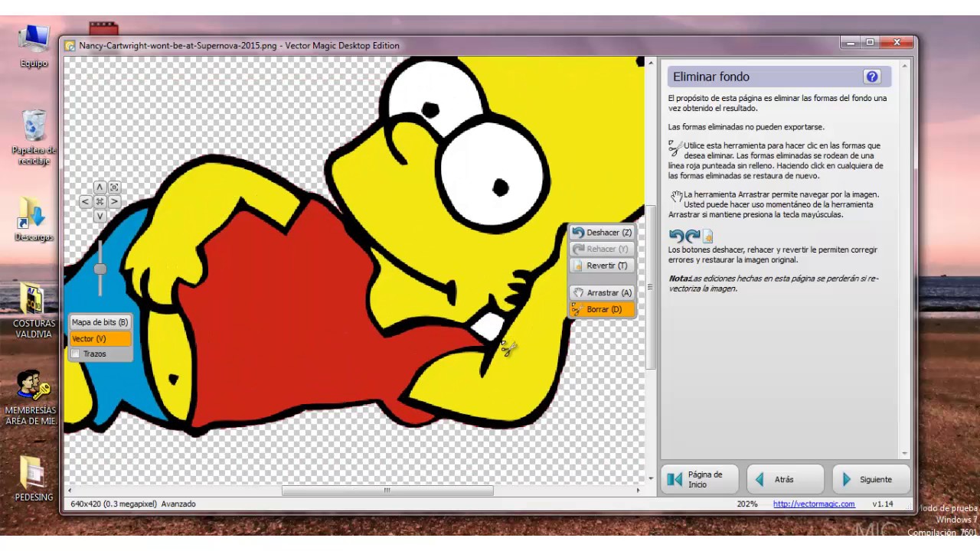Open the Papelera de reciclaje desktop icon
The height and width of the screenshot is (551, 980).
tap(34, 138)
